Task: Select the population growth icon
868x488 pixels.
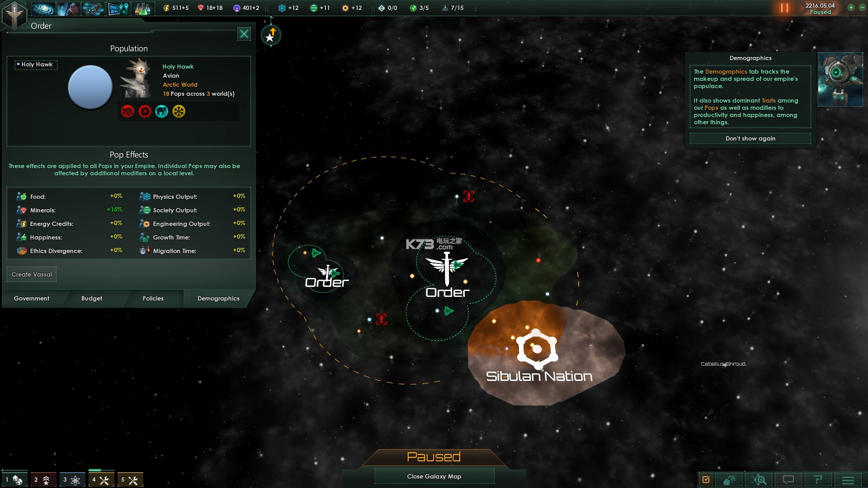Action: 146,237
